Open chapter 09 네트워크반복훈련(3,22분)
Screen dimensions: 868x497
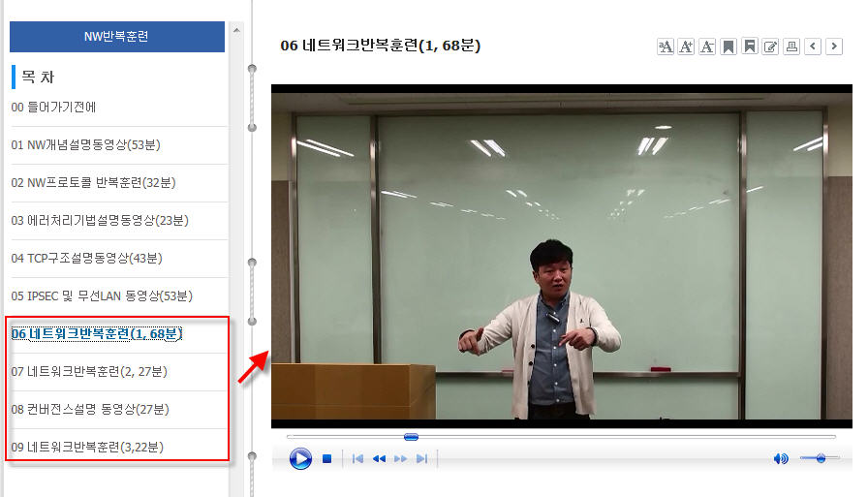tap(87, 447)
